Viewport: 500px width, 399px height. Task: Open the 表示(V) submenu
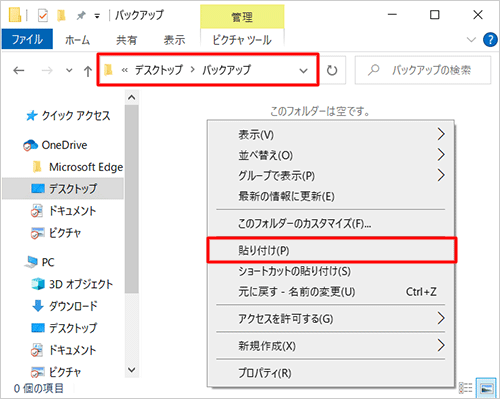[x=331, y=135]
